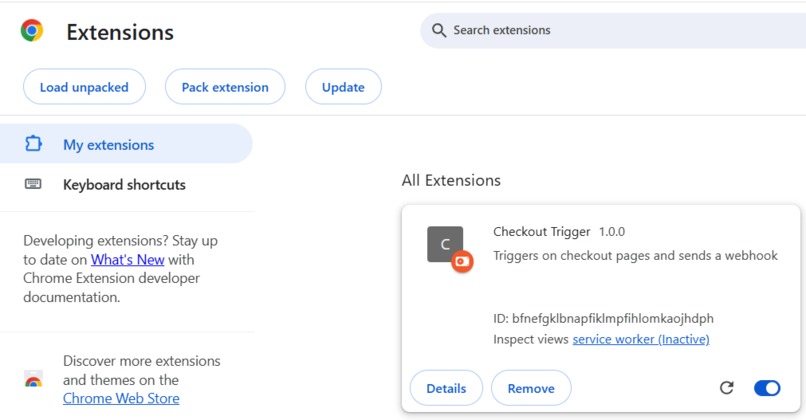Open the Keyboard shortcuts page
The image size is (806, 420).
126,185
